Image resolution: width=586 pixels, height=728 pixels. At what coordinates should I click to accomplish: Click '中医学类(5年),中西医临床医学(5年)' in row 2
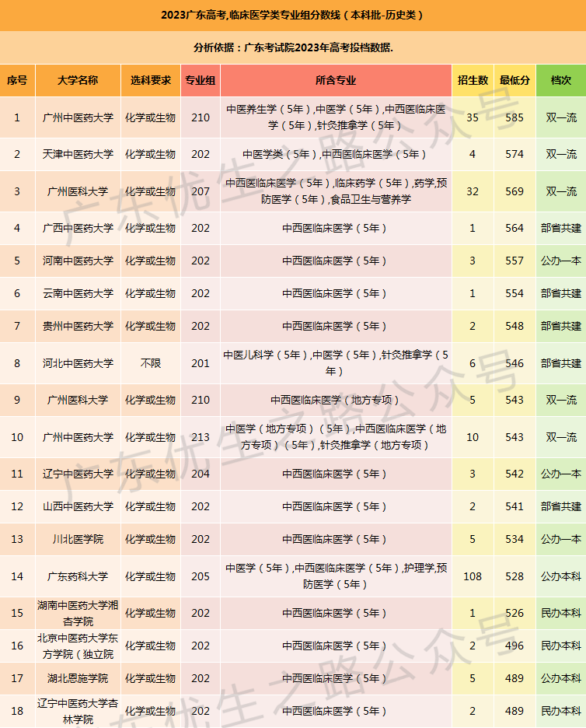[335, 154]
